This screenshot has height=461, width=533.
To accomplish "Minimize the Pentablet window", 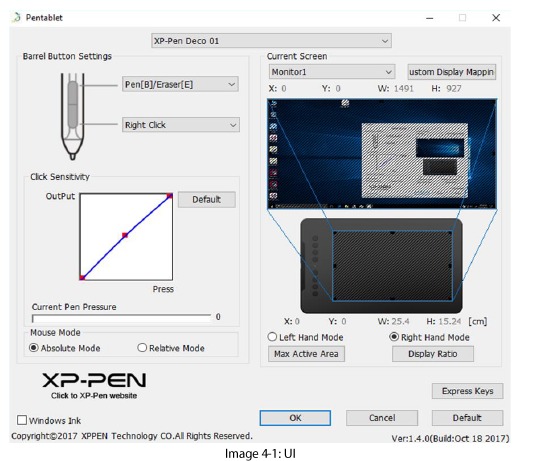I will (x=430, y=18).
